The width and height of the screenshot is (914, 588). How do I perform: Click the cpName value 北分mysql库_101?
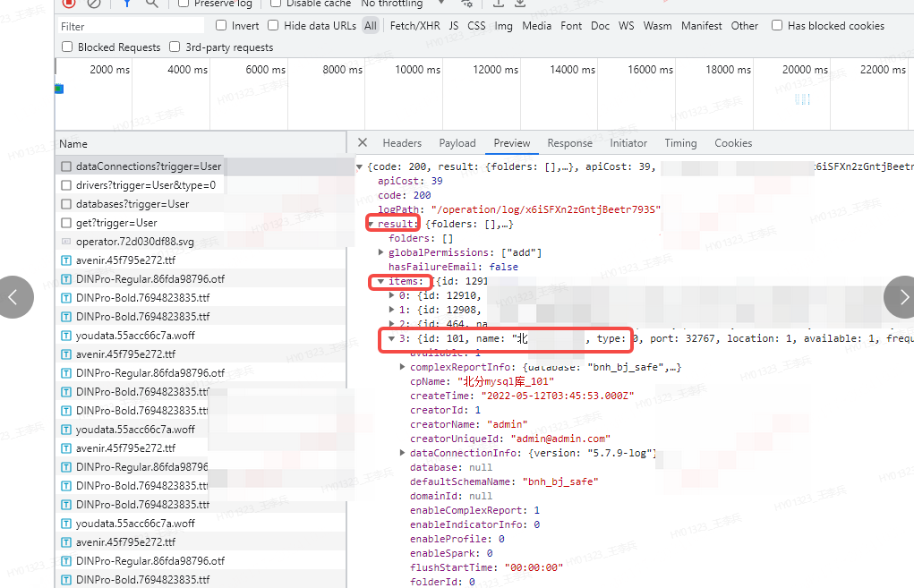(x=506, y=381)
